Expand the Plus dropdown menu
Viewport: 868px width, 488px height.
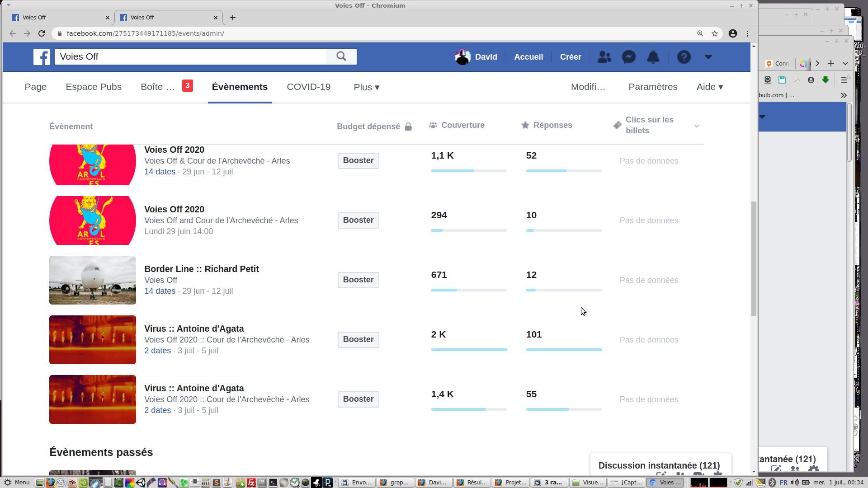tap(366, 87)
